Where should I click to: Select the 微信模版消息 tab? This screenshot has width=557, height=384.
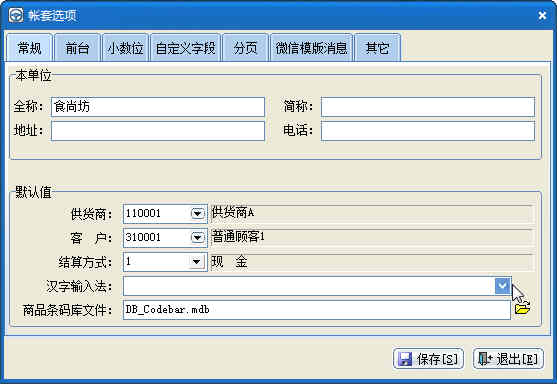[311, 48]
